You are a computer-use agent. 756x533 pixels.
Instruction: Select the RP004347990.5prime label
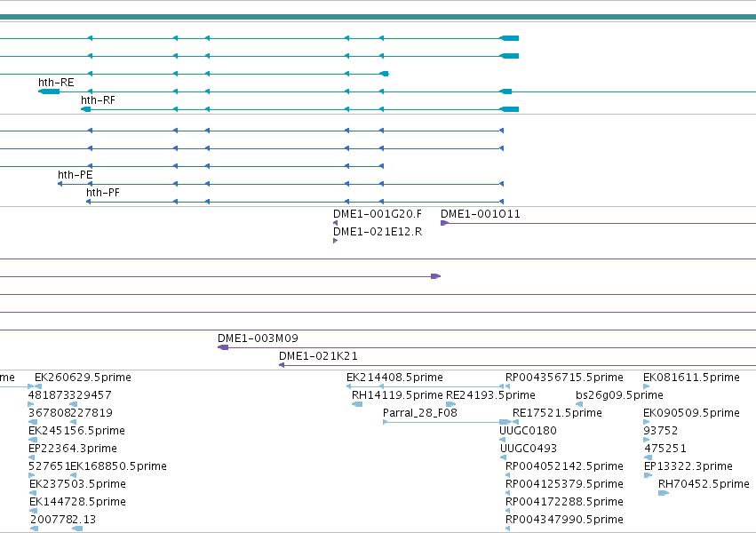pyautogui.click(x=565, y=520)
